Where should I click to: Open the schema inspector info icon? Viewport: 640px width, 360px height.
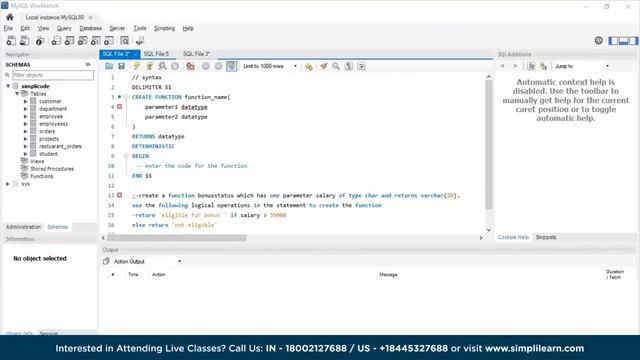(40, 40)
